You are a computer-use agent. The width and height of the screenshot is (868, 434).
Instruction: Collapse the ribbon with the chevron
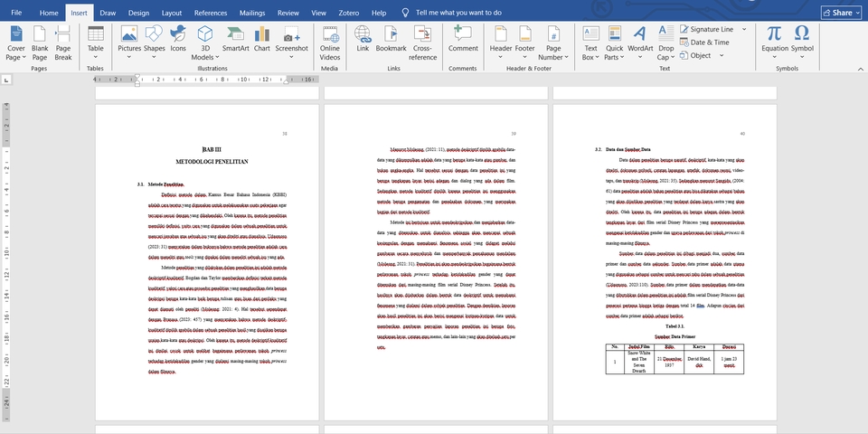click(860, 69)
